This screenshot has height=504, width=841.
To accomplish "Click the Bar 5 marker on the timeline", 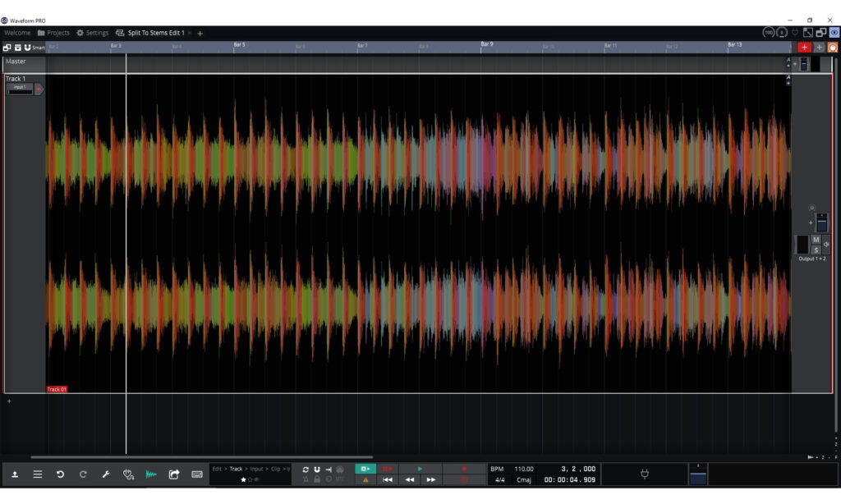I will (x=239, y=44).
